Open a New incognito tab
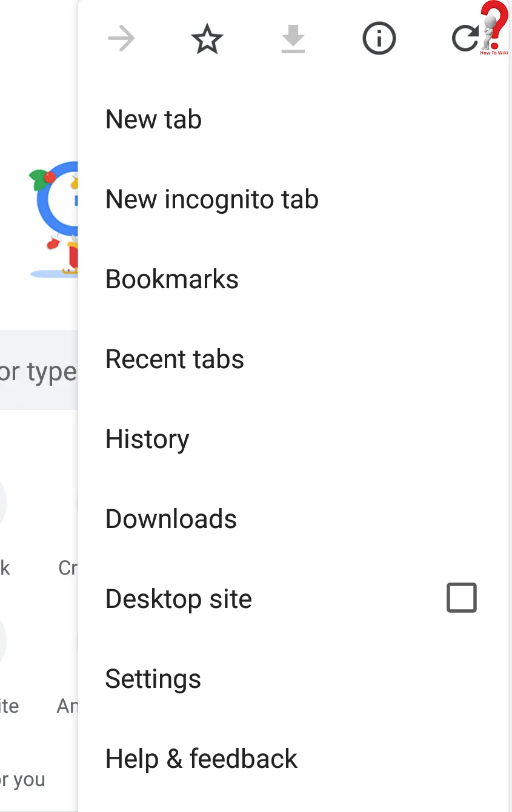The height and width of the screenshot is (812, 512). (211, 199)
